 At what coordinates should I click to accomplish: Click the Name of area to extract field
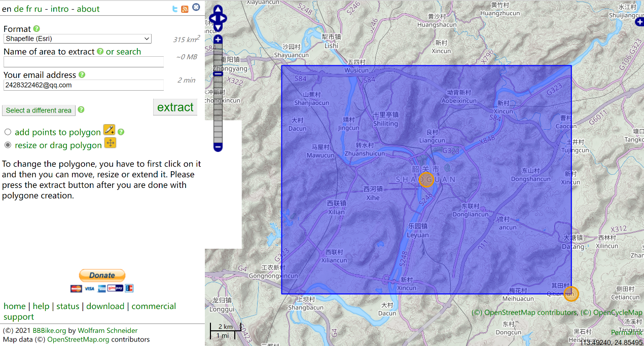coord(84,62)
